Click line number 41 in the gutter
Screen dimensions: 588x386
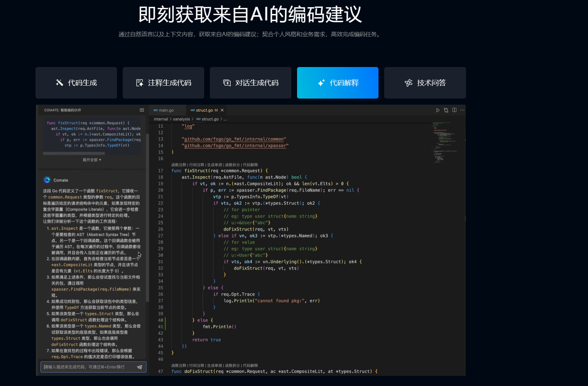click(x=161, y=327)
